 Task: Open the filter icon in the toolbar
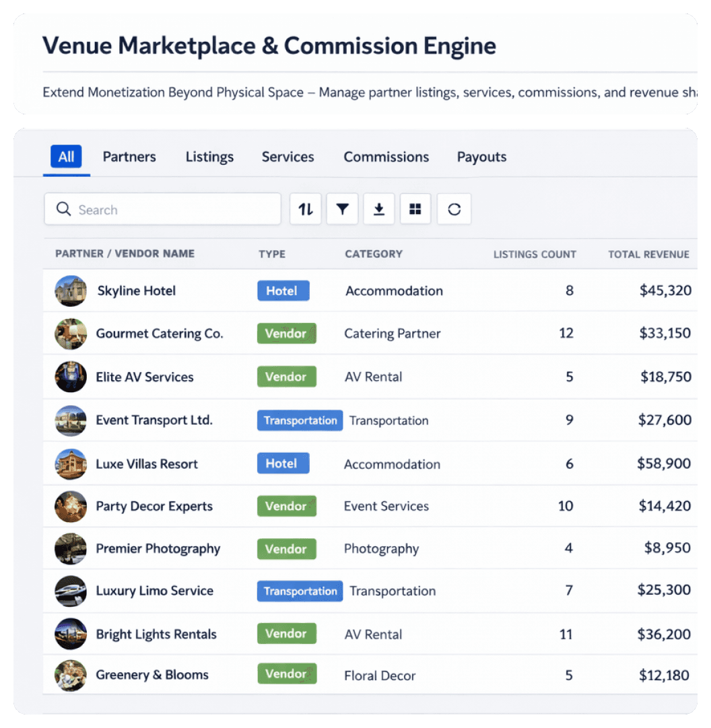[342, 209]
